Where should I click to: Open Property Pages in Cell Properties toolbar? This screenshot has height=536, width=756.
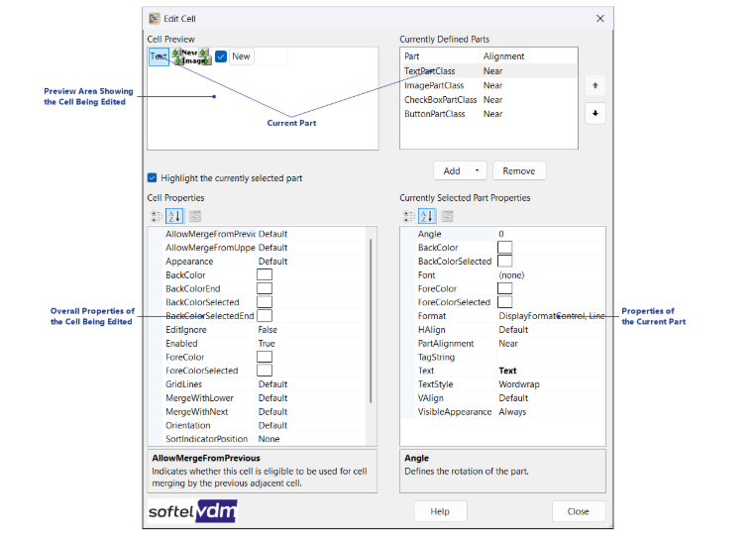pos(195,216)
